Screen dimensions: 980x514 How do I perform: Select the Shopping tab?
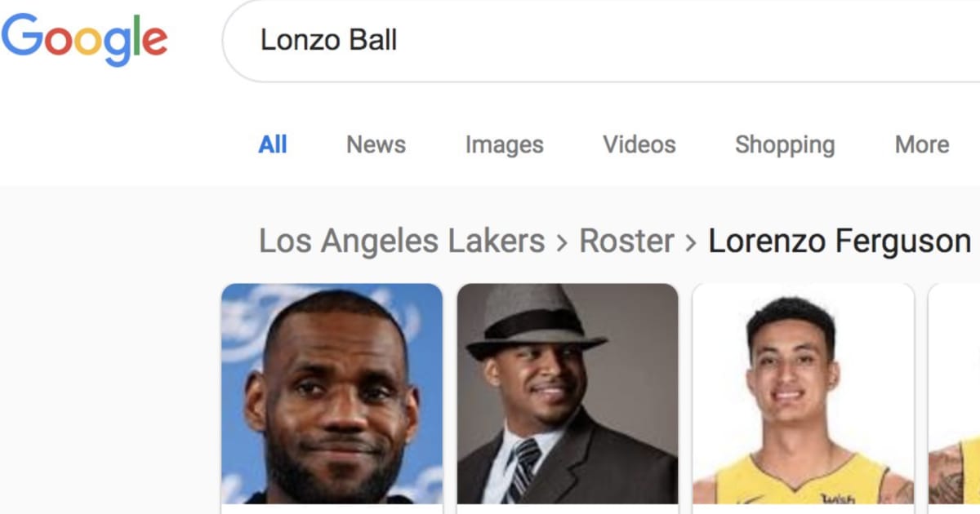click(785, 144)
